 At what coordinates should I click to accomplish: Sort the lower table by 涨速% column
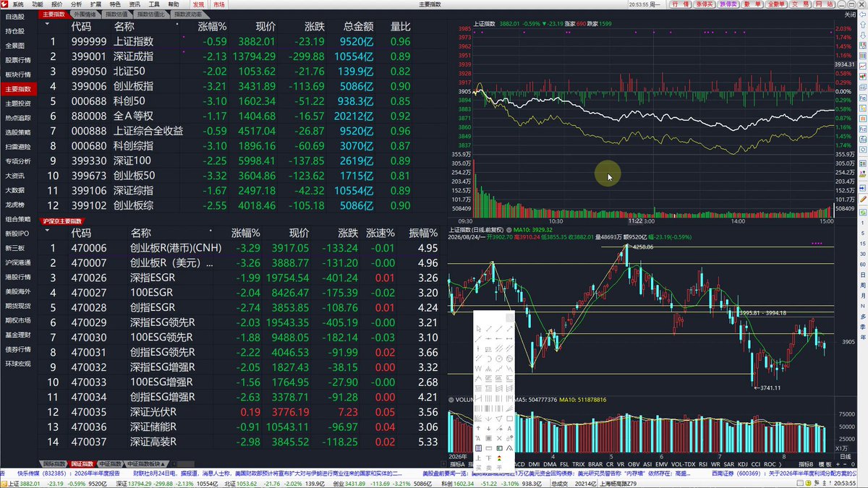pos(380,233)
